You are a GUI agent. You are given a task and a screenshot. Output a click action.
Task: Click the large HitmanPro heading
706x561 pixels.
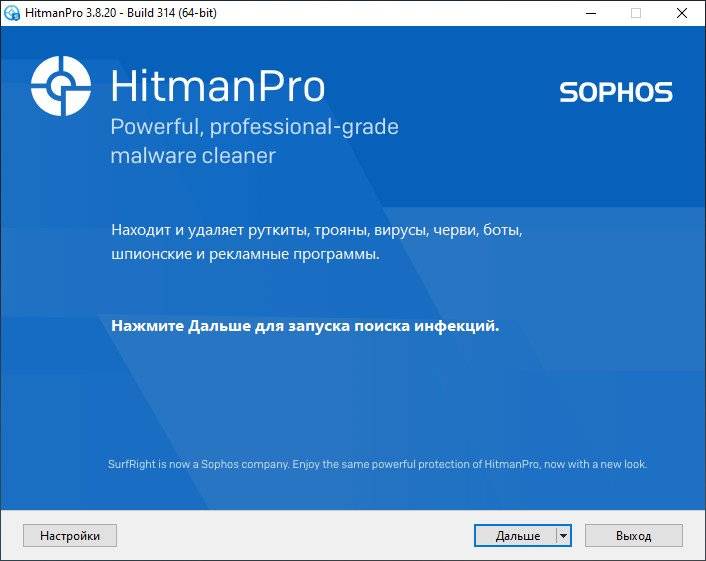point(217,86)
